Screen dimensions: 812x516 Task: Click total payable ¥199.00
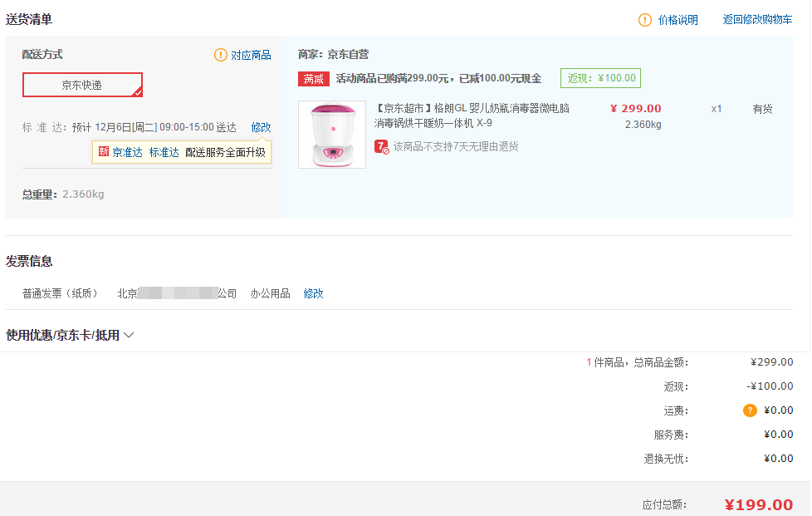[759, 504]
